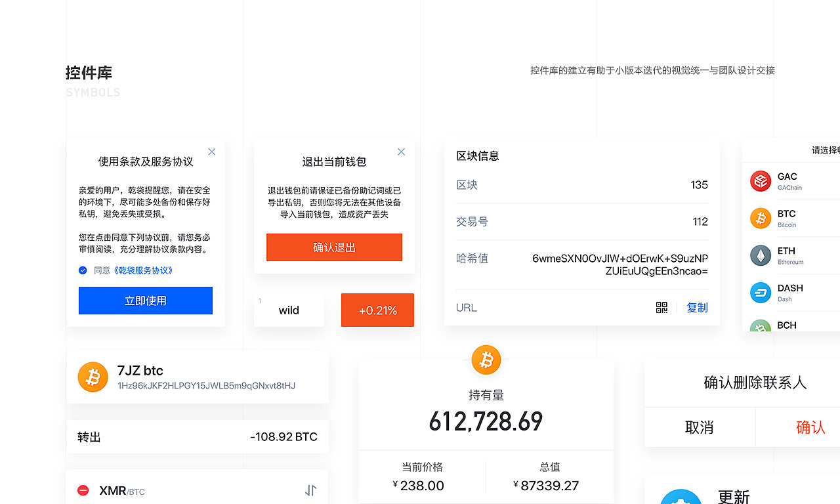Open the 《乾袋服务协议》 link

144,270
